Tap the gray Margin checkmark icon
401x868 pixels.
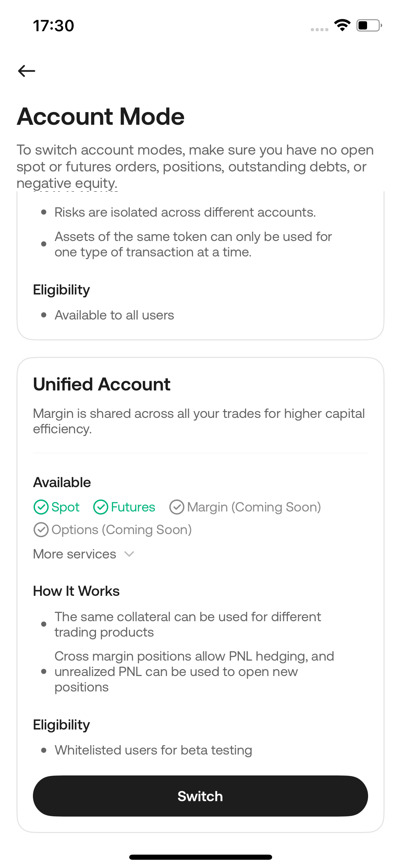[x=177, y=507]
